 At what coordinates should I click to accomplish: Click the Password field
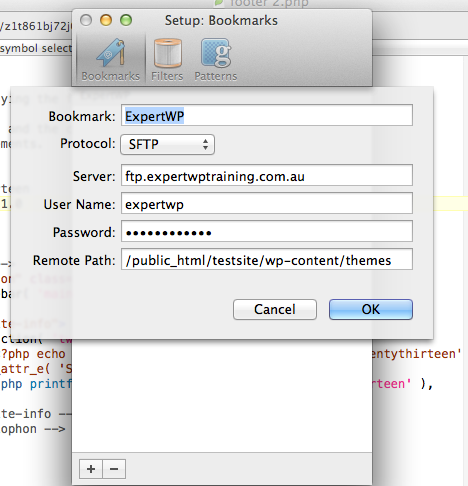(x=267, y=231)
